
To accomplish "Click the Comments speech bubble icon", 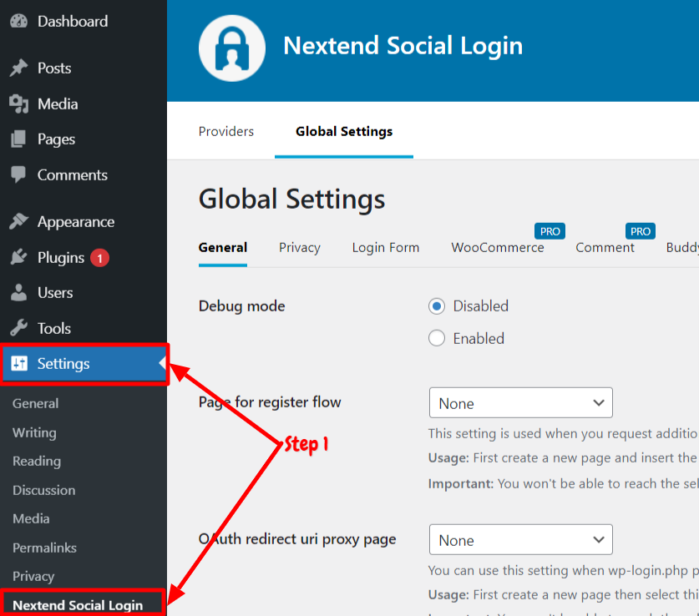I will [18, 174].
